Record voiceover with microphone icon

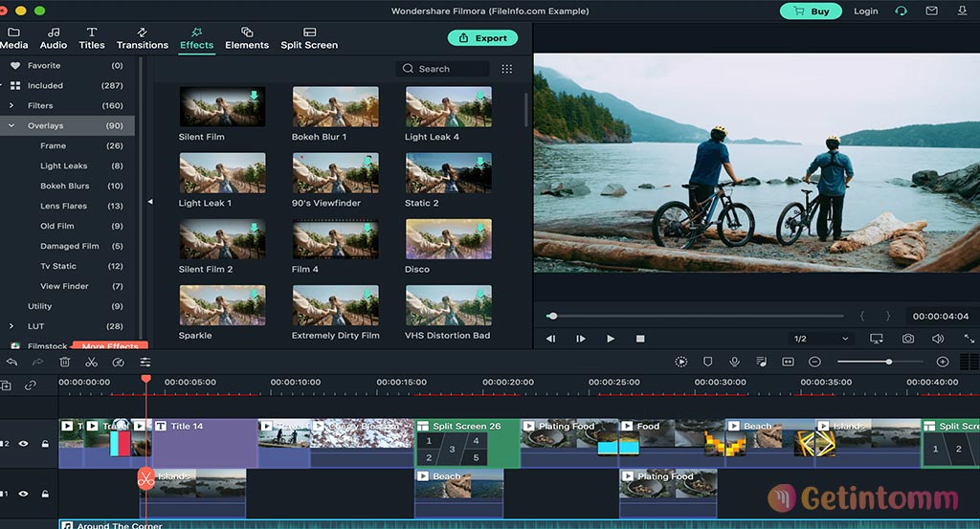pyautogui.click(x=734, y=362)
